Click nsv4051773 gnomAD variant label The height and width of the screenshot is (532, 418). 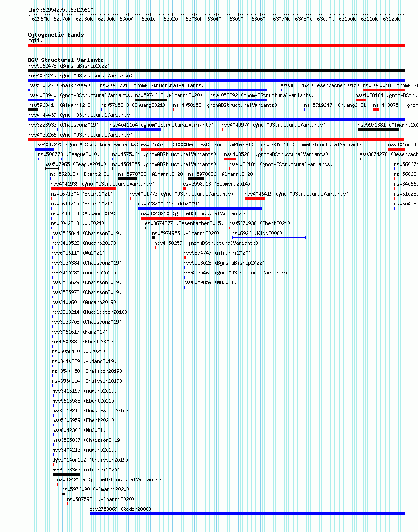[181, 194]
